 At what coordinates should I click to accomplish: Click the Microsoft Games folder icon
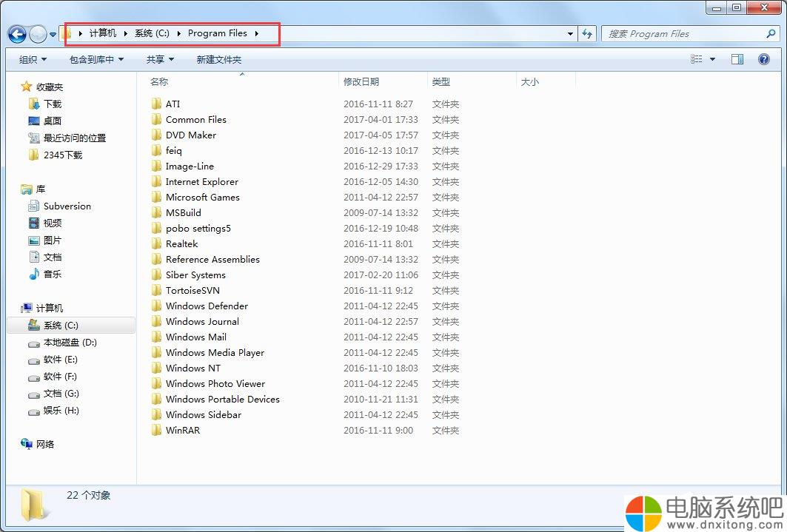tap(157, 197)
